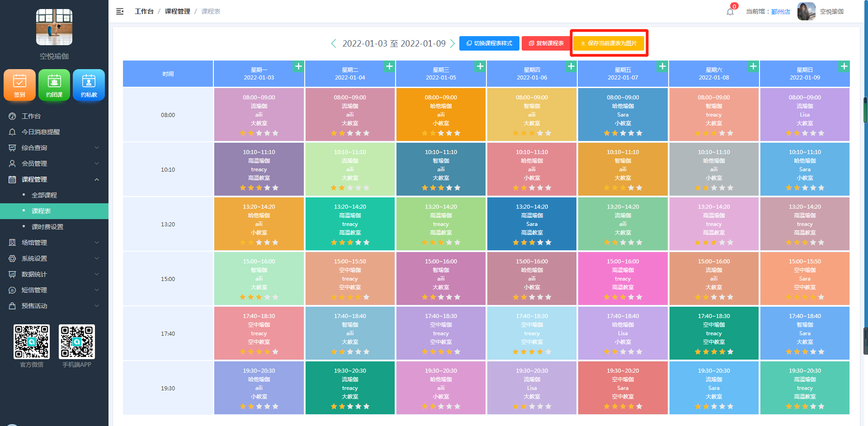Click the studio logo image in sidebar
This screenshot has height=426, width=868.
click(x=54, y=27)
